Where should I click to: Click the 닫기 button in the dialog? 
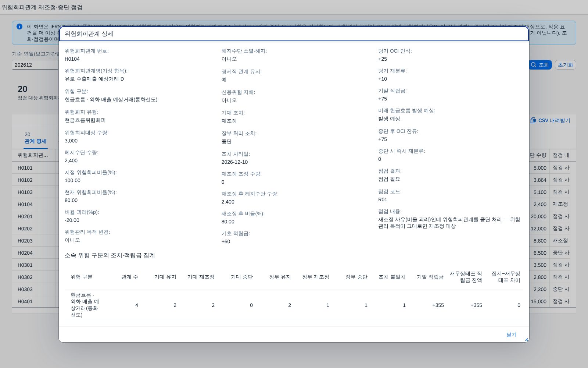click(x=511, y=335)
